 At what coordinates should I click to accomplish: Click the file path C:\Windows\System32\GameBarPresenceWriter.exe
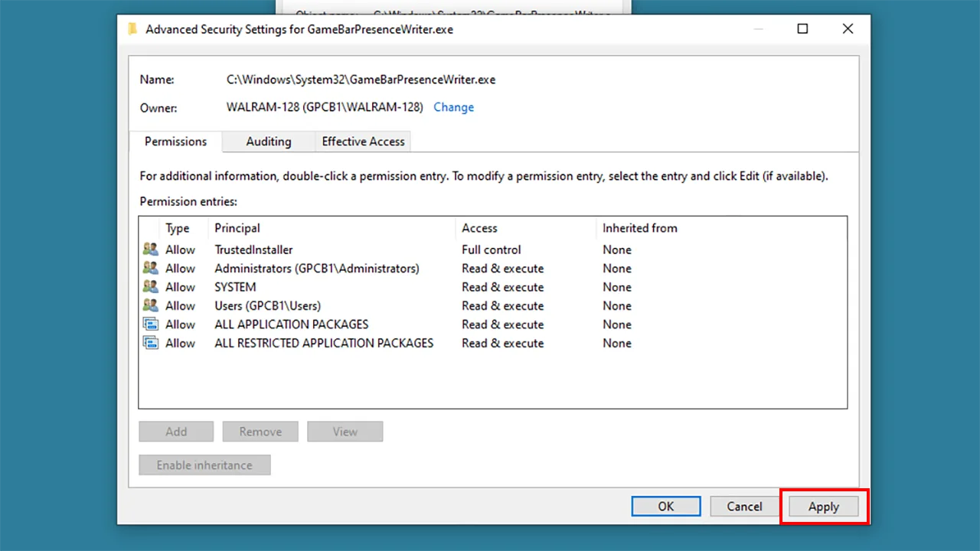click(x=361, y=80)
